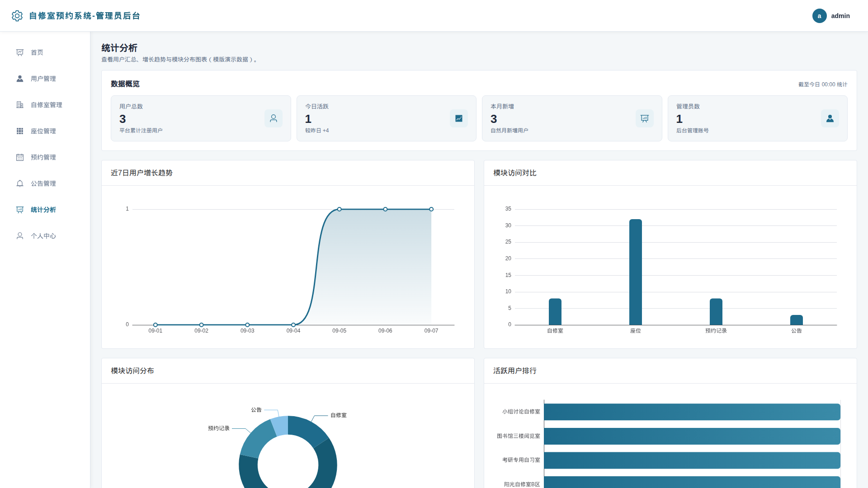Click the gear logo icon in the header
This screenshot has width=868, height=488.
coord(17,16)
